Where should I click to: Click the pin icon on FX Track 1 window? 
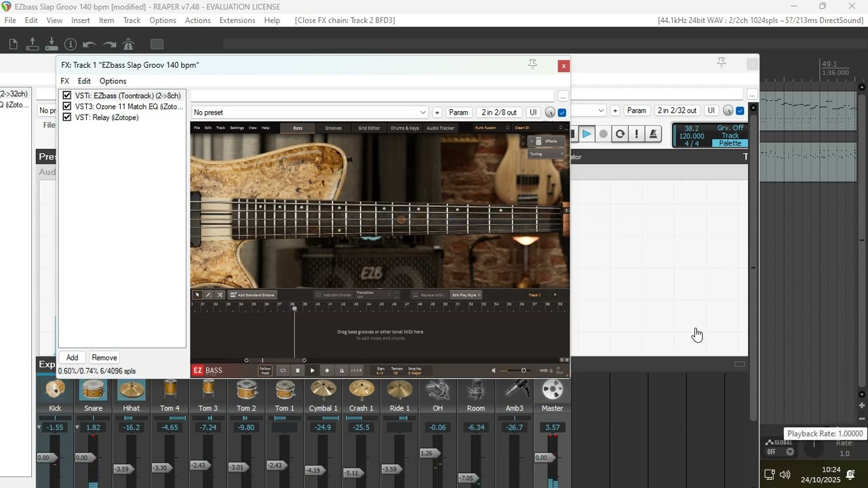tap(532, 64)
